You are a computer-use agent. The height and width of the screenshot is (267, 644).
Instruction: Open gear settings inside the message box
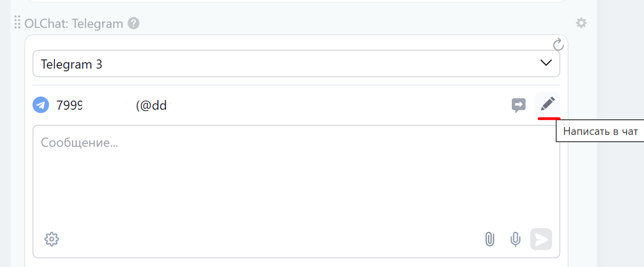pos(52,239)
